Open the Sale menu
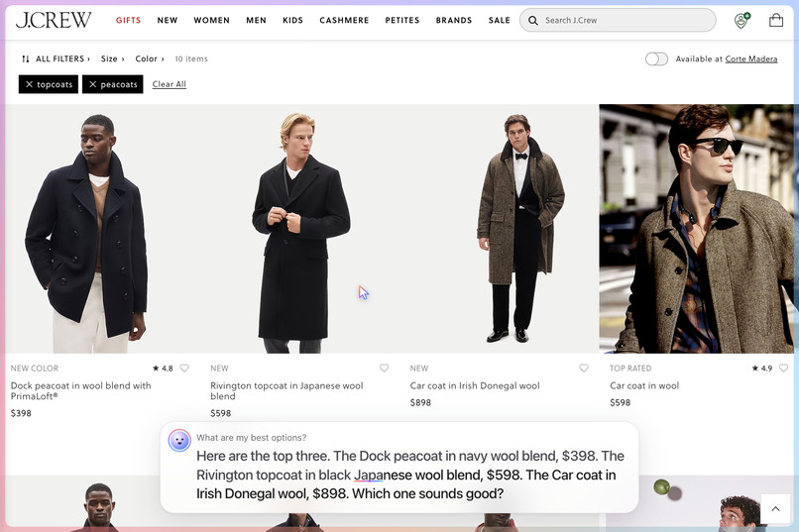Image resolution: width=799 pixels, height=532 pixels. 499,21
